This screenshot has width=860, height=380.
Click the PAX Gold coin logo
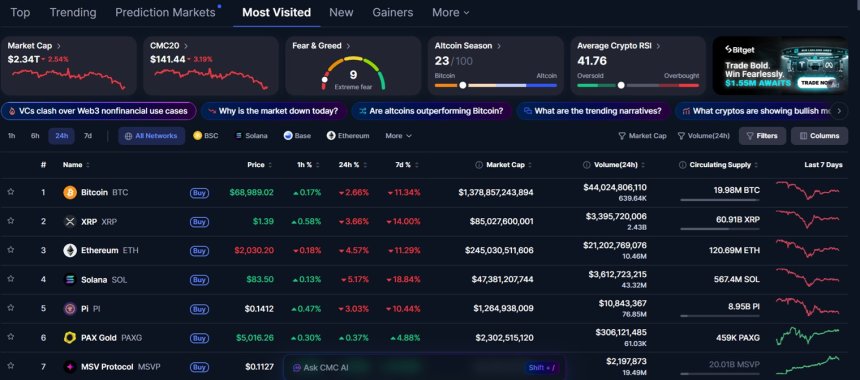[70, 338]
